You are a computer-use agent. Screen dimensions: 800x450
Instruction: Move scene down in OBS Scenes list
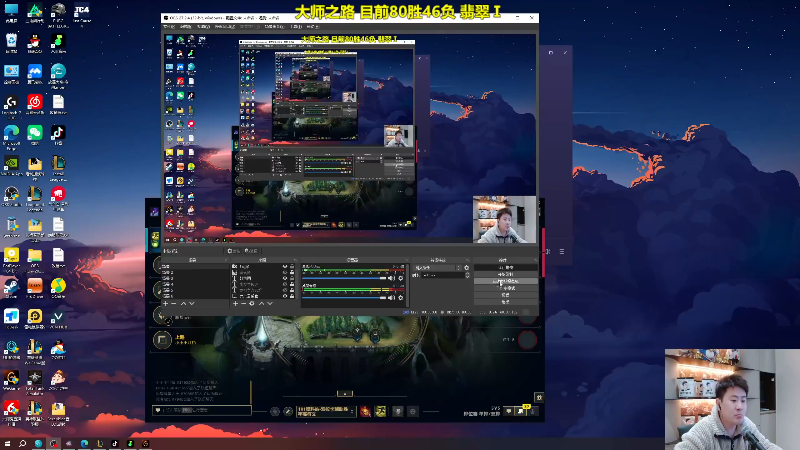[192, 304]
